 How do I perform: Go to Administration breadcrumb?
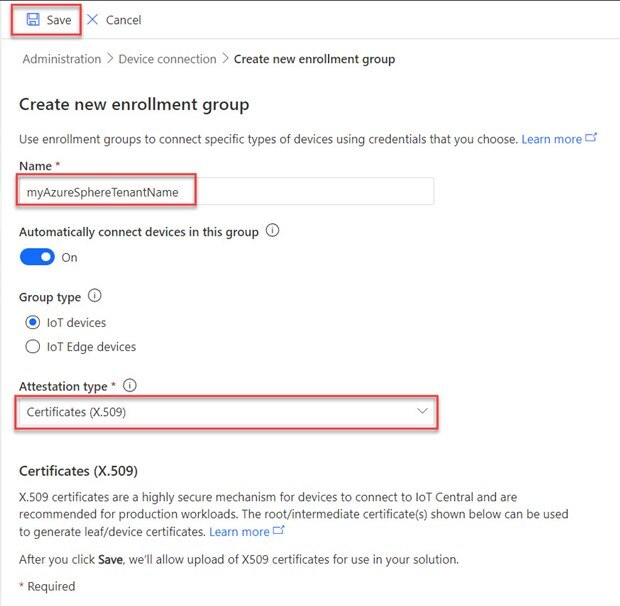[62, 59]
